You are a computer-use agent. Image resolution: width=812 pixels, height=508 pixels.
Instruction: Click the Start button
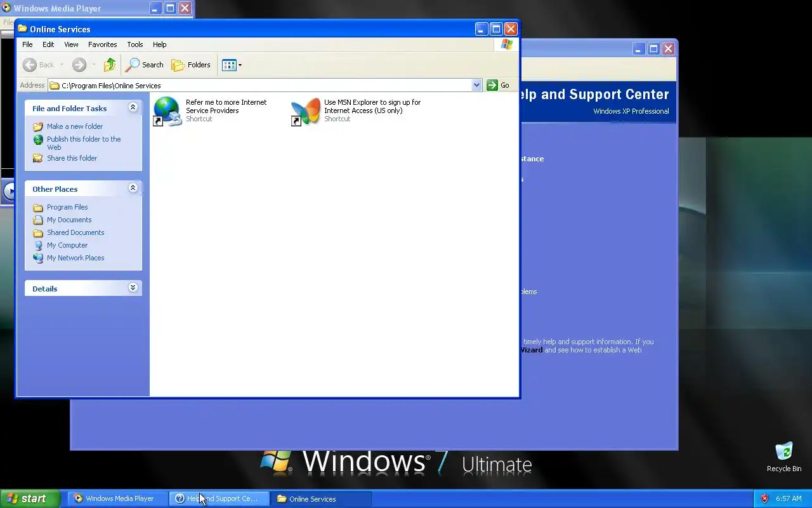[30, 498]
